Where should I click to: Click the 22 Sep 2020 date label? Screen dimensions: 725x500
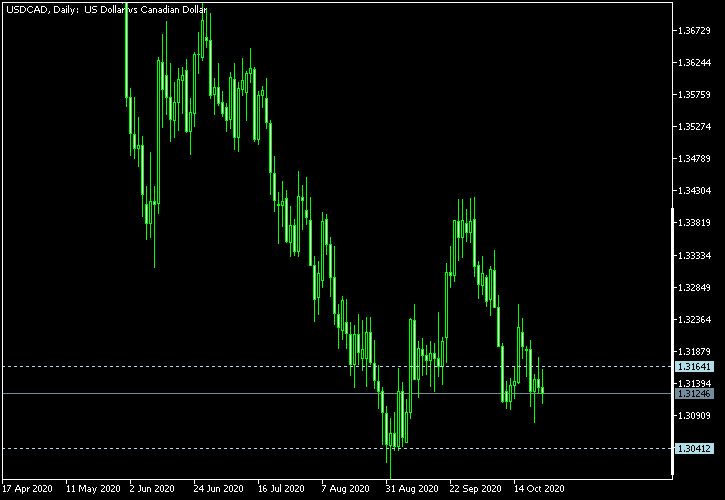[476, 488]
